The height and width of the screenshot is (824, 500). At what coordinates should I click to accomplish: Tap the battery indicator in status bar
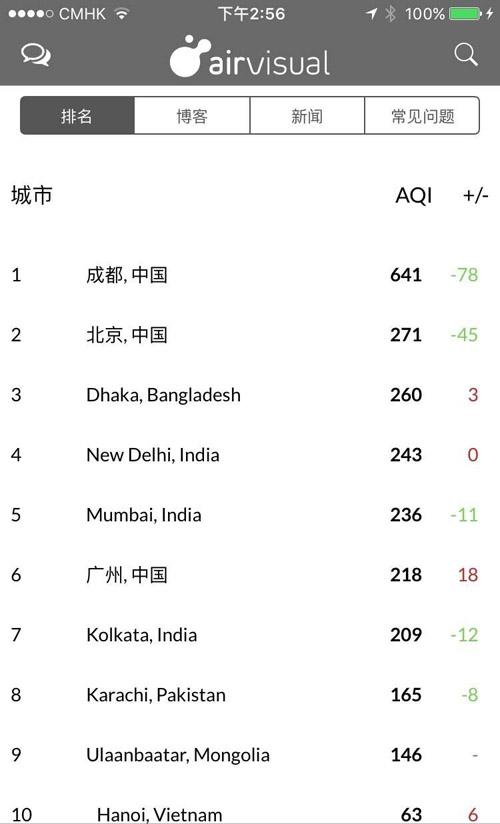click(x=465, y=14)
